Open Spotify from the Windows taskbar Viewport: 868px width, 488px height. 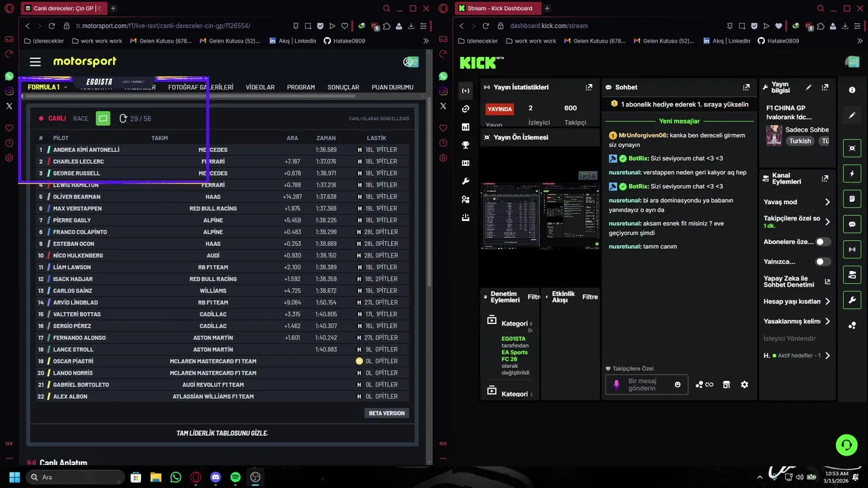coord(235,477)
